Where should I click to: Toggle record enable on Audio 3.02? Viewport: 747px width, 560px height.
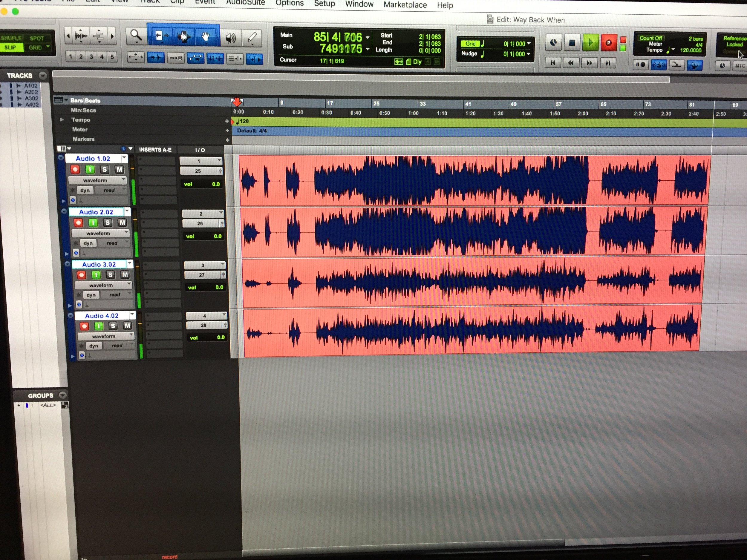click(x=81, y=275)
